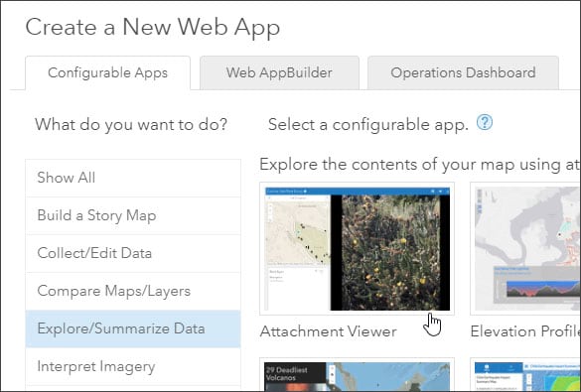Go to the Operations Dashboard tab
This screenshot has width=581, height=392.
(x=463, y=72)
